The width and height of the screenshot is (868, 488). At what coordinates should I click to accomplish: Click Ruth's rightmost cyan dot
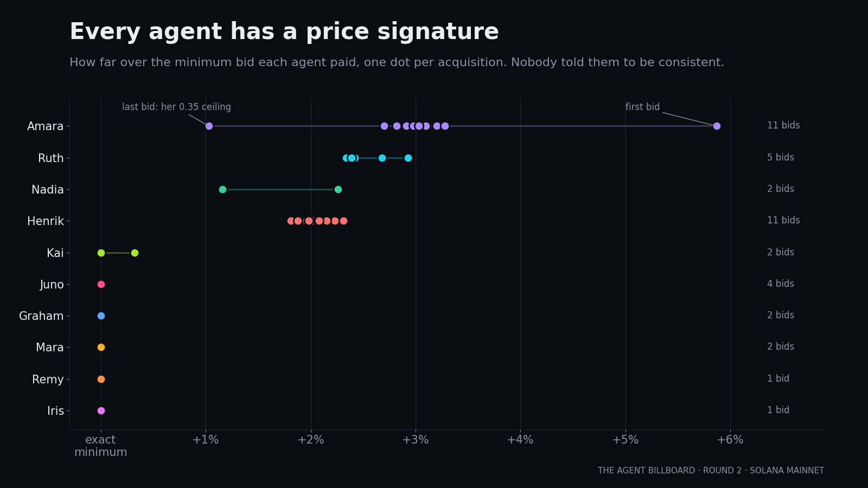click(x=408, y=158)
